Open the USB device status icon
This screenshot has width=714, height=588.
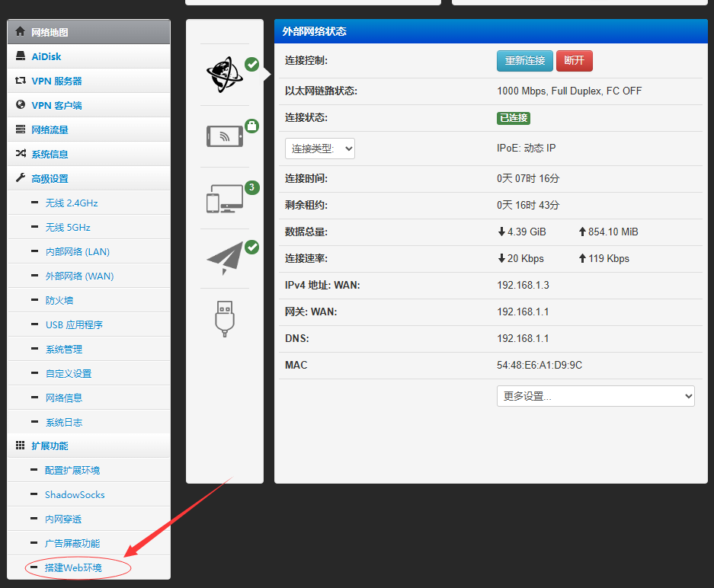pyautogui.click(x=224, y=318)
